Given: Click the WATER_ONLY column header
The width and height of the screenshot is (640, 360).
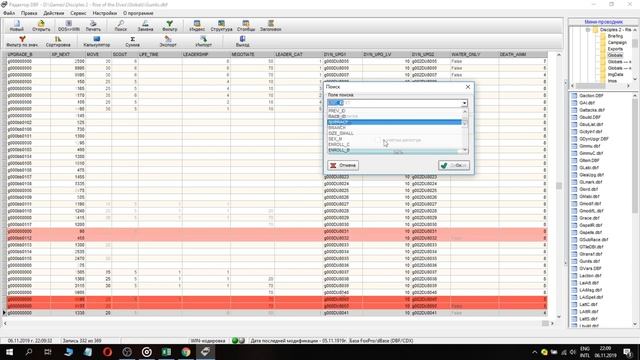Looking at the screenshot, I should (474, 54).
